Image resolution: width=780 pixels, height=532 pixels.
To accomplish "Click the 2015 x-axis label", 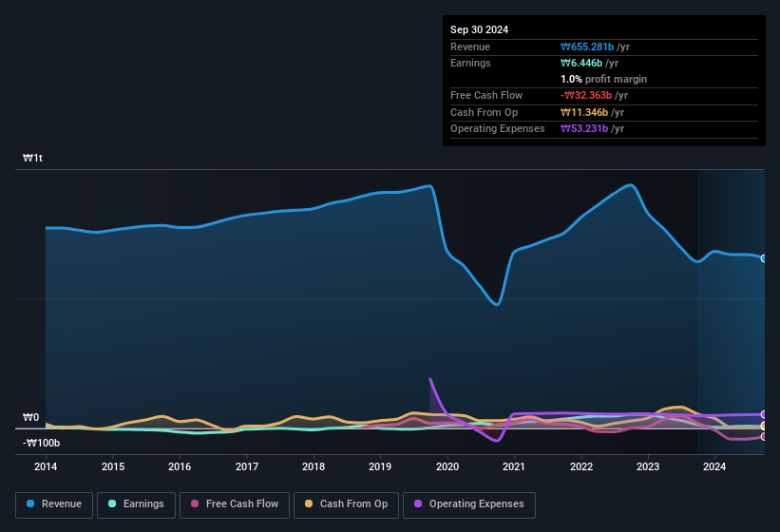I will pyautogui.click(x=113, y=466).
